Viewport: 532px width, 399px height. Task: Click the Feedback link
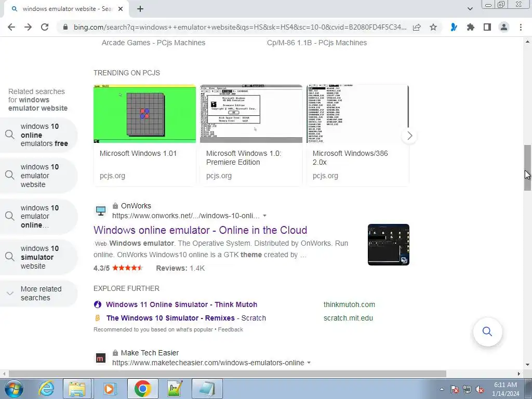230,329
